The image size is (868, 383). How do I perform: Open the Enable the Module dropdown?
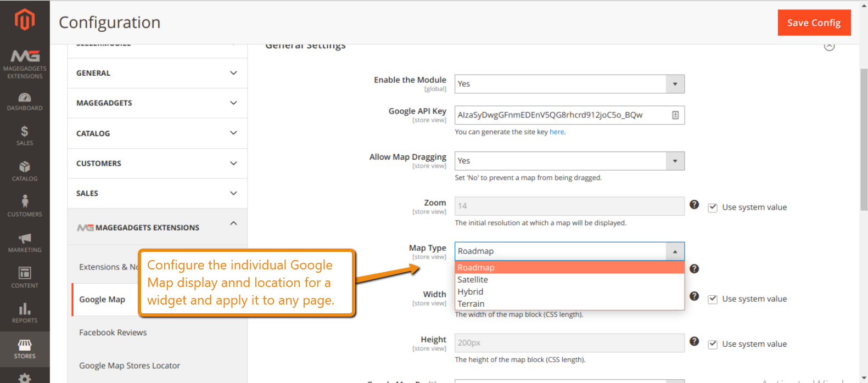coord(569,84)
